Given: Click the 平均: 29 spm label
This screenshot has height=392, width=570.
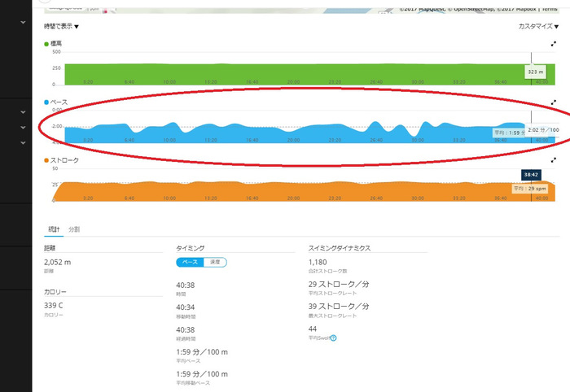Looking at the screenshot, I should pos(529,189).
